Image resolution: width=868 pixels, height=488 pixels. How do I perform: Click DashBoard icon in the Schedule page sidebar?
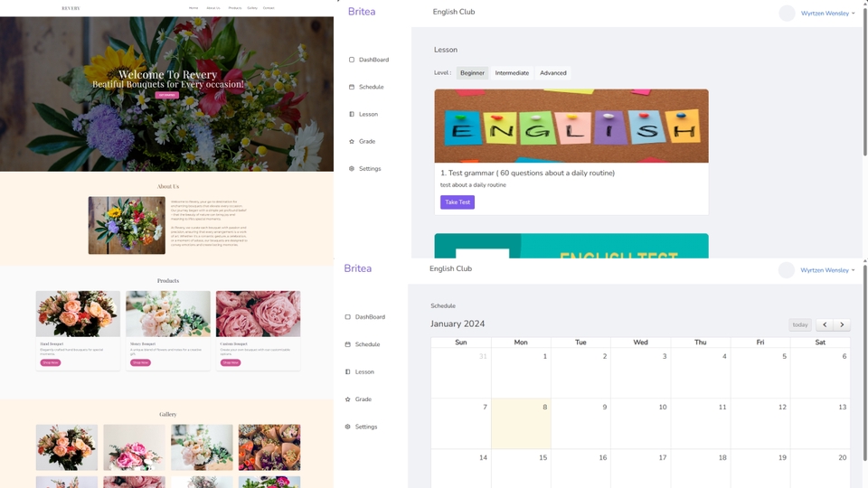347,317
